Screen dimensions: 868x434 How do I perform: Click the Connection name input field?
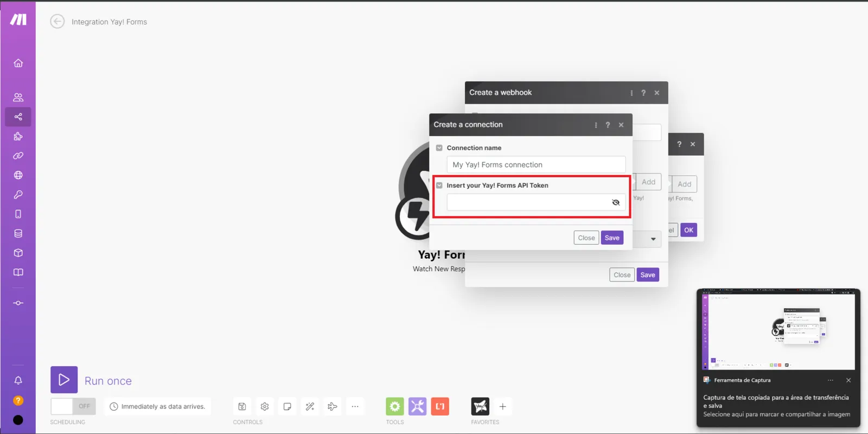[536, 165]
